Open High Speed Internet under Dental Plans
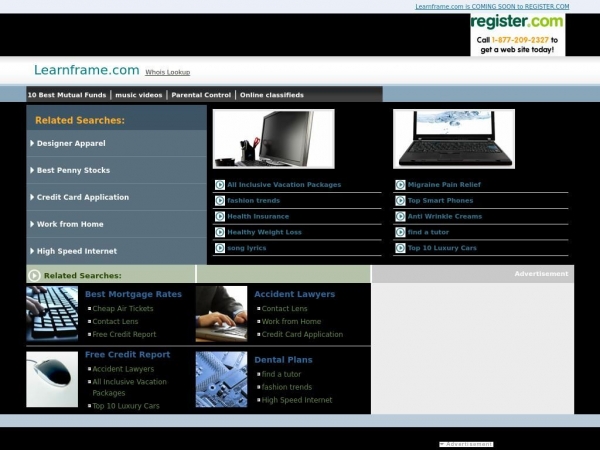The height and width of the screenshot is (450, 600). 297,400
